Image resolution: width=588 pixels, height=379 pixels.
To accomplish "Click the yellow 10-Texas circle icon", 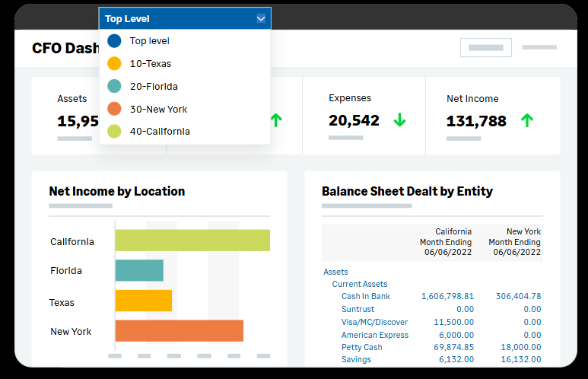I will (114, 64).
